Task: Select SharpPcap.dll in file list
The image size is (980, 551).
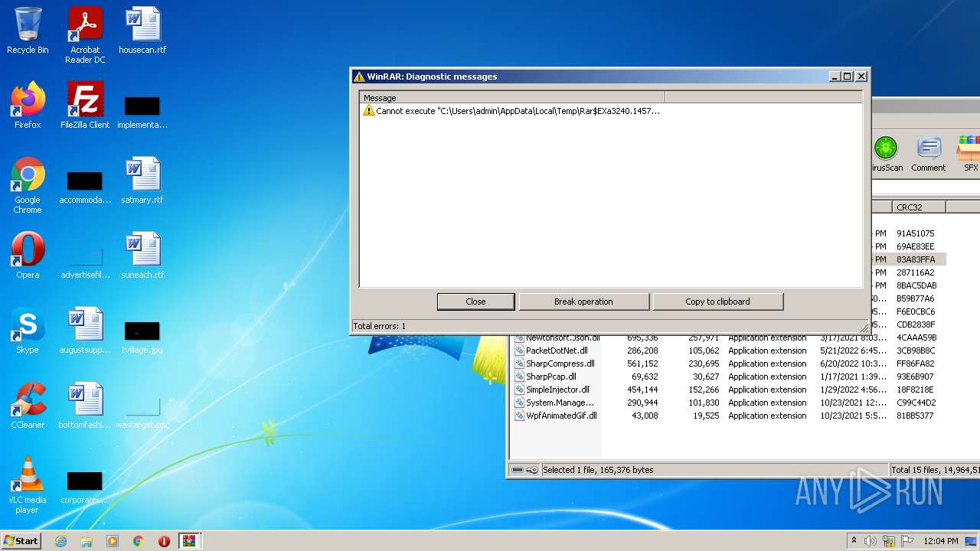Action: 550,377
